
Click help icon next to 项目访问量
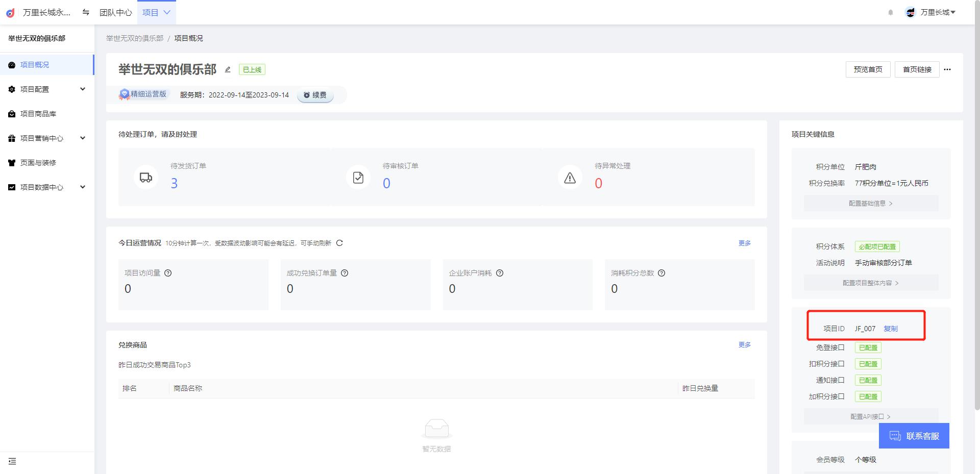(x=168, y=273)
